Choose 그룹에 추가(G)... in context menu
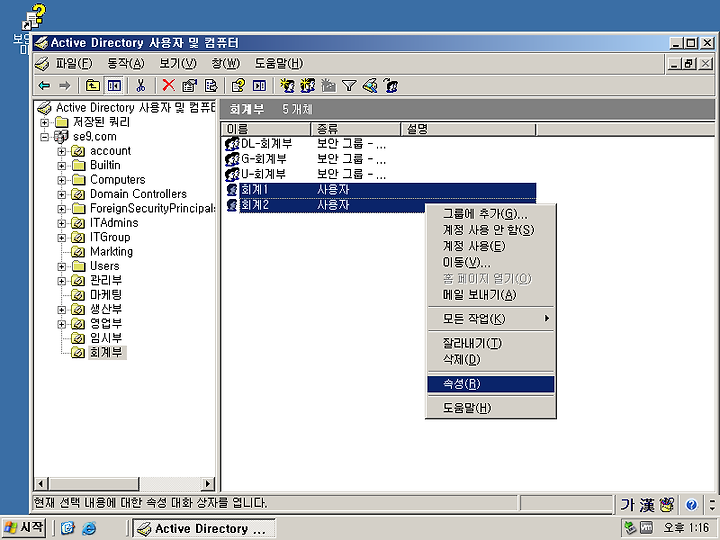Image resolution: width=720 pixels, height=540 pixels. tap(490, 214)
